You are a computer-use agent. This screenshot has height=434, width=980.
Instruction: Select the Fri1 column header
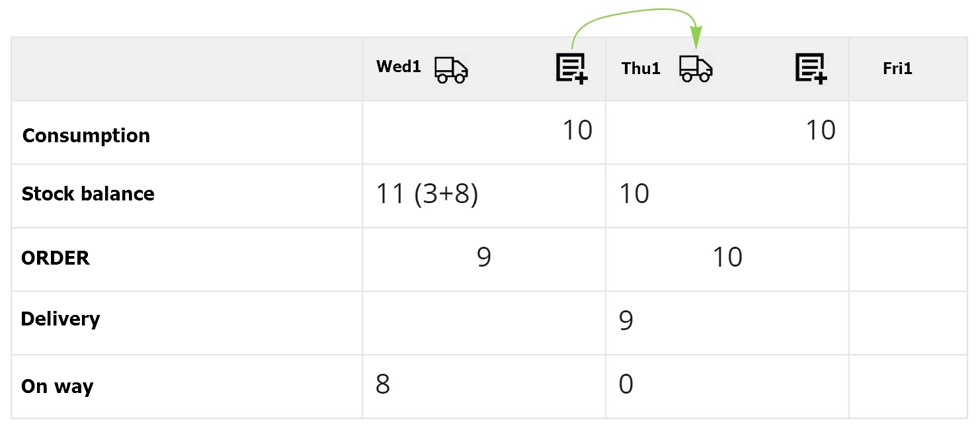coord(897,69)
